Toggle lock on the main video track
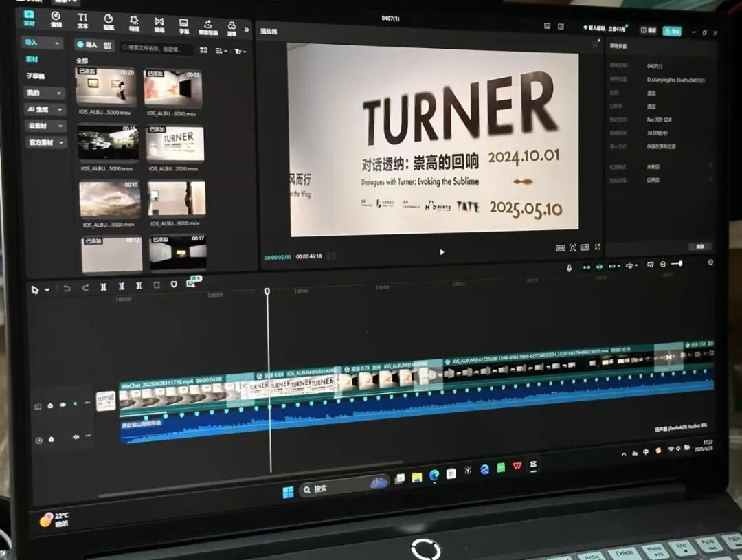 point(50,405)
